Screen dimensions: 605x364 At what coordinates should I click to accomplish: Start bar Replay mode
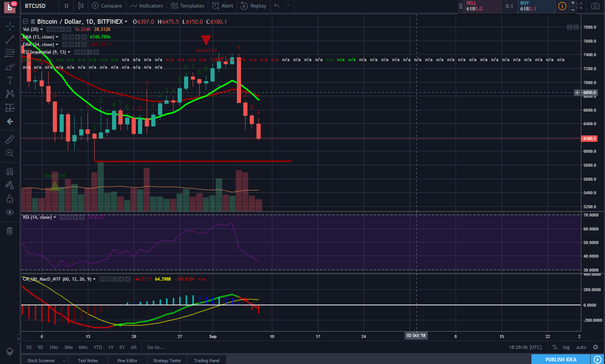pyautogui.click(x=253, y=6)
